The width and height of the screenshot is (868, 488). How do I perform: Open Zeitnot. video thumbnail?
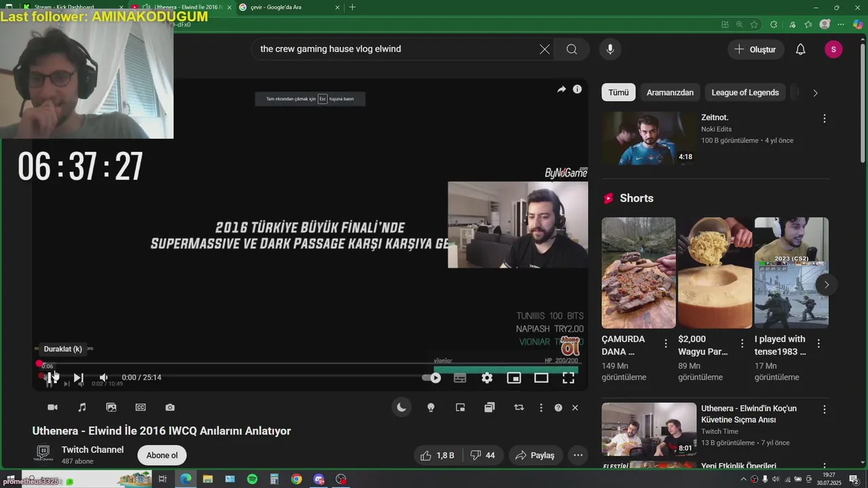point(649,138)
